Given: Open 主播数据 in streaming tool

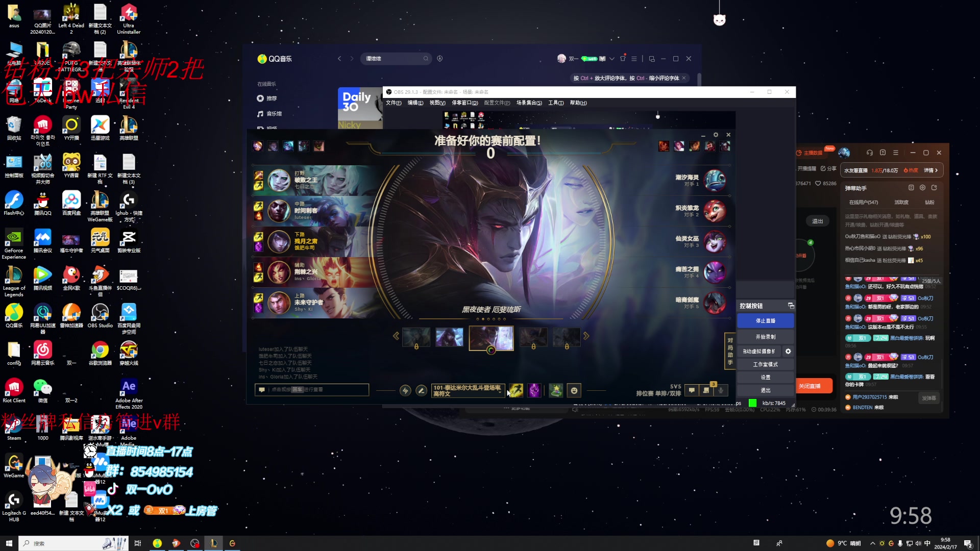Looking at the screenshot, I should (810, 153).
